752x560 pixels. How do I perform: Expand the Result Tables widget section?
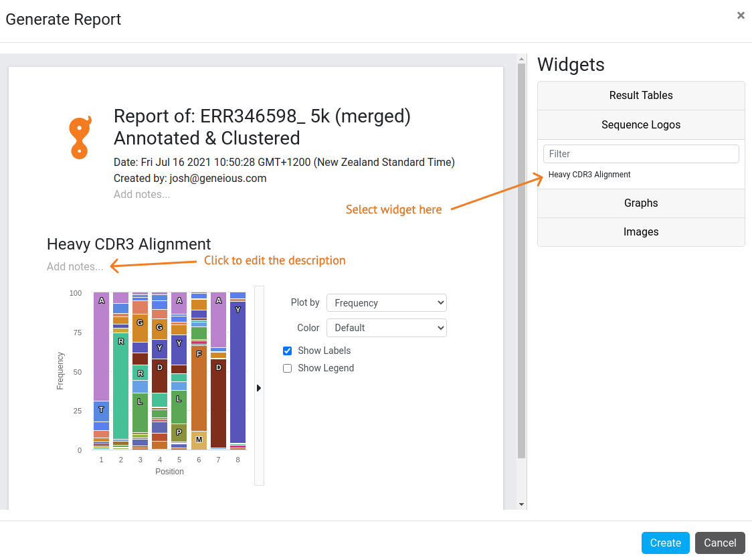pos(641,96)
